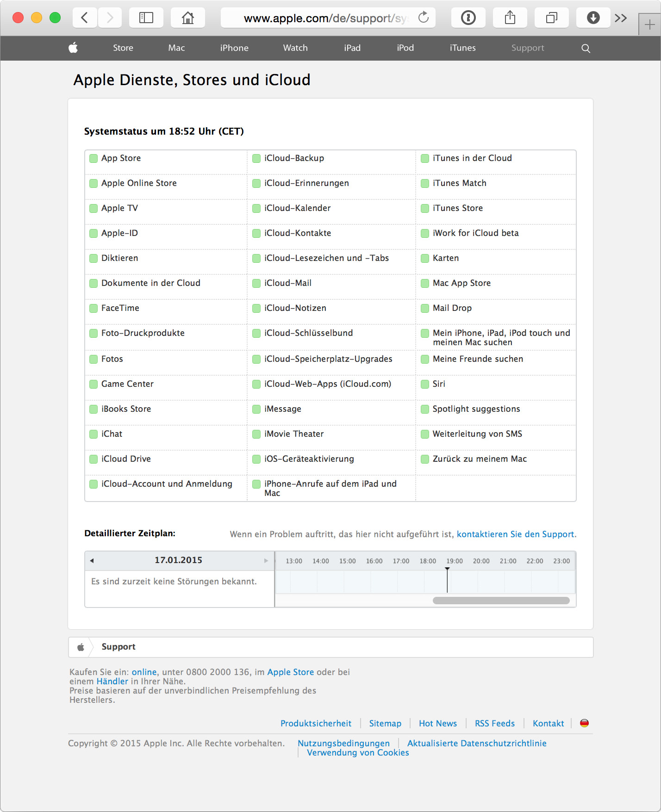
Task: Click the 17.01.2015 date label
Action: 178,560
